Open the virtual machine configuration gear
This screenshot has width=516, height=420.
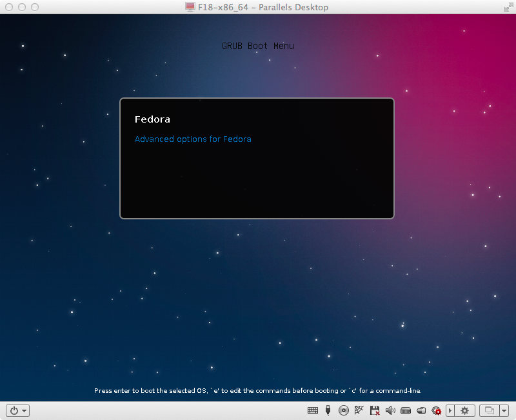pos(464,410)
